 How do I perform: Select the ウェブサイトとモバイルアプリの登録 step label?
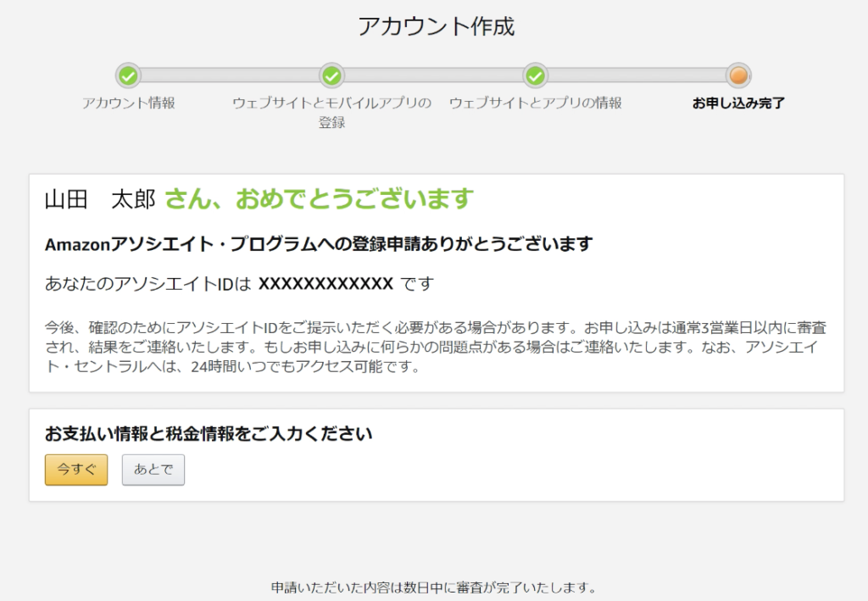click(x=331, y=113)
